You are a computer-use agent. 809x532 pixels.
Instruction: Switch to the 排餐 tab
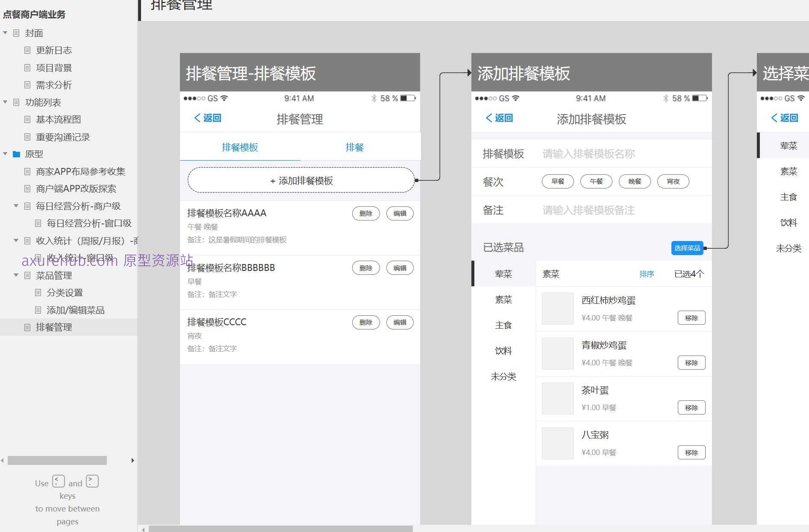pos(354,147)
